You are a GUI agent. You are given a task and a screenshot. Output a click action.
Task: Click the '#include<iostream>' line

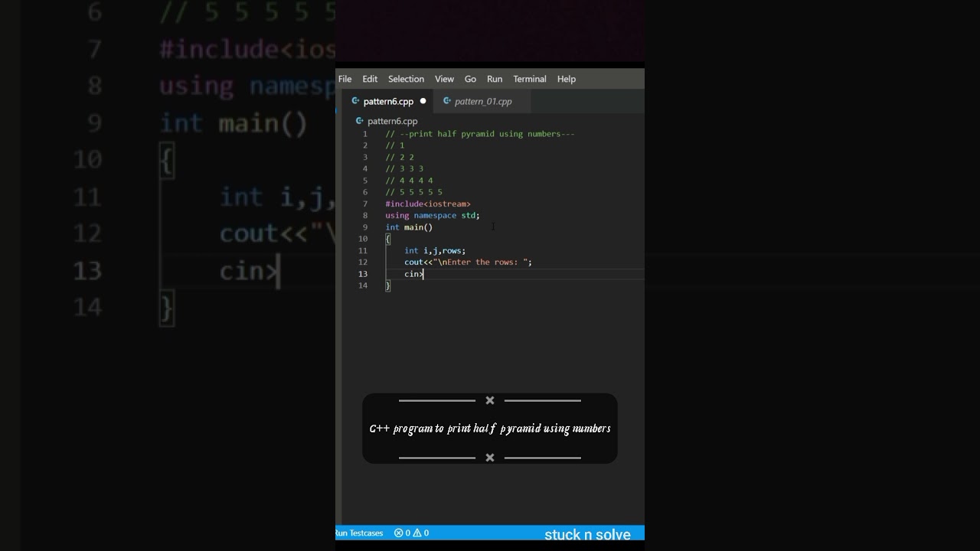428,204
